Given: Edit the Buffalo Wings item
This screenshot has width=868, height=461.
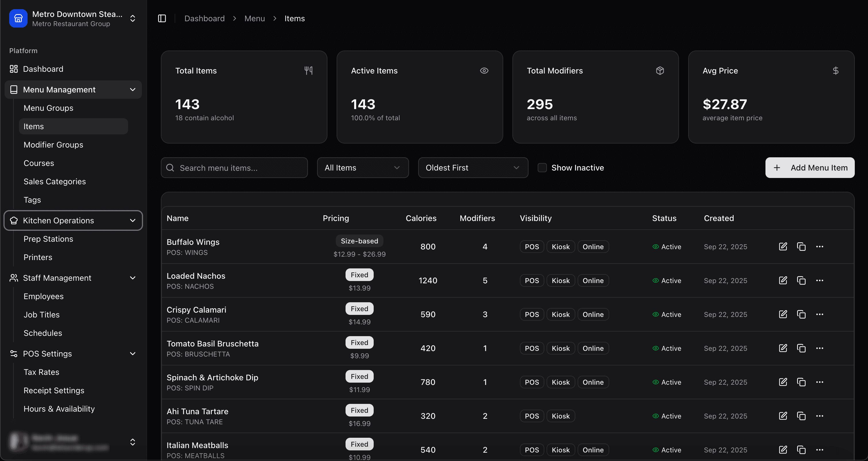Looking at the screenshot, I should 783,247.
